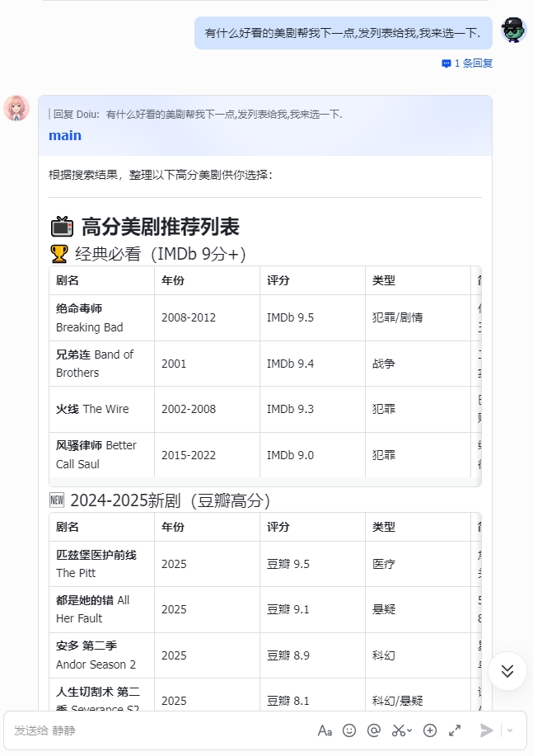Select the 火线 The Wire cell

(x=101, y=410)
